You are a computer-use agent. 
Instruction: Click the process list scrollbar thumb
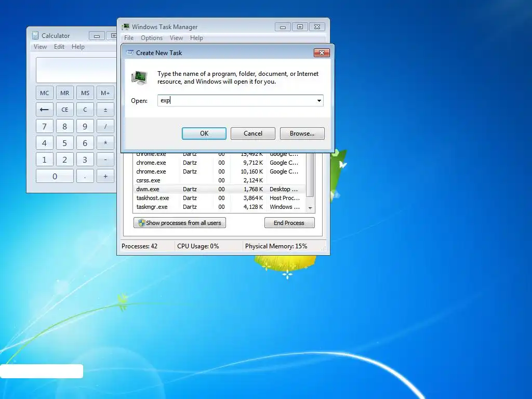310,175
